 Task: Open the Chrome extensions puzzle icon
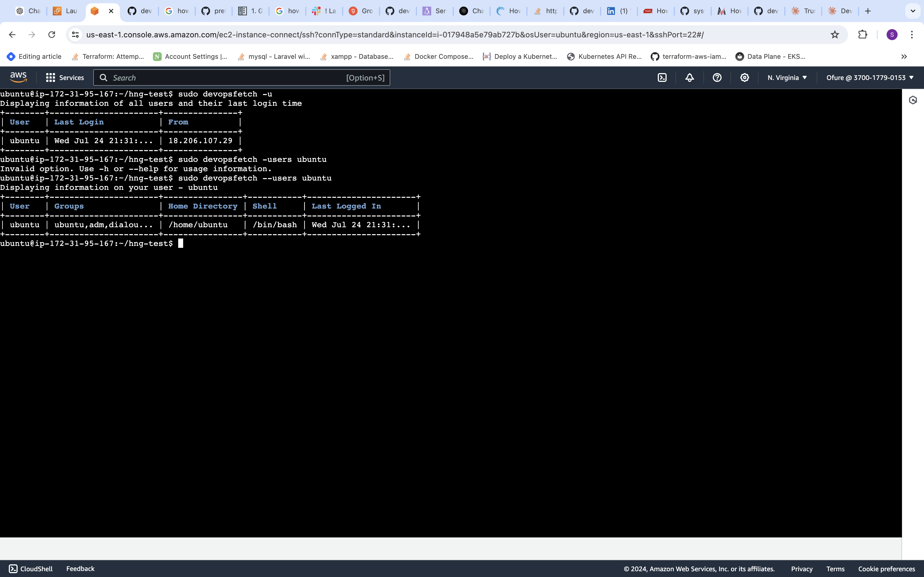pyautogui.click(x=862, y=35)
